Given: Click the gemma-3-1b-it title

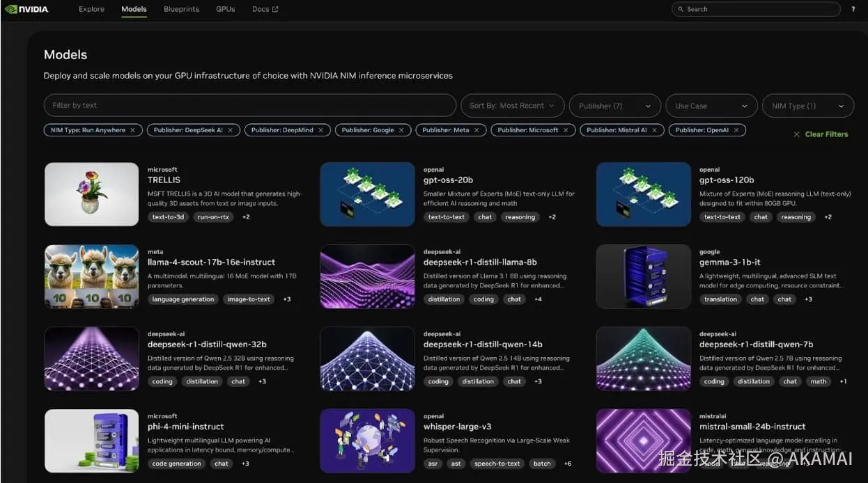Looking at the screenshot, I should point(729,262).
